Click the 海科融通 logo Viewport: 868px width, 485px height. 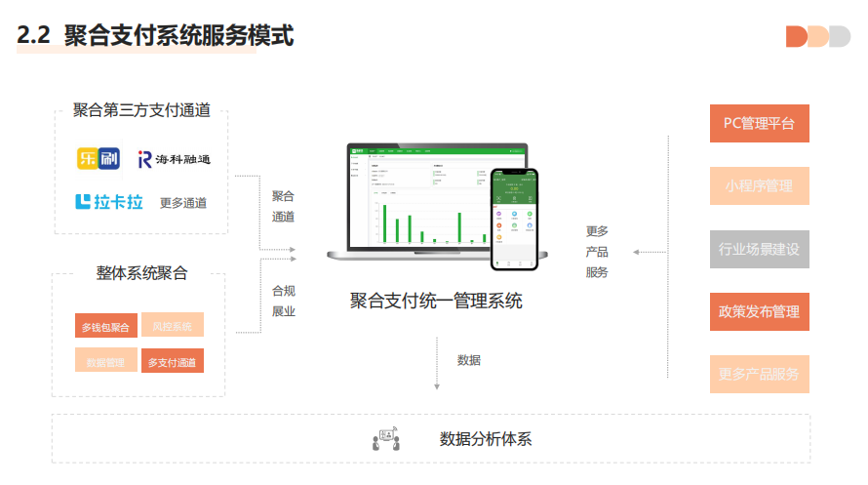tap(174, 159)
